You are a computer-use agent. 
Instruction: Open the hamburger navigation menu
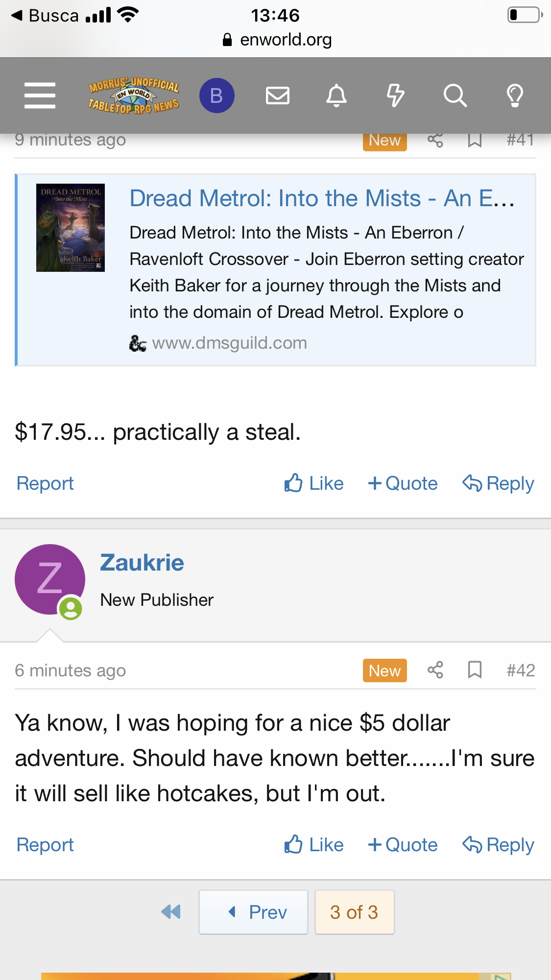40,95
